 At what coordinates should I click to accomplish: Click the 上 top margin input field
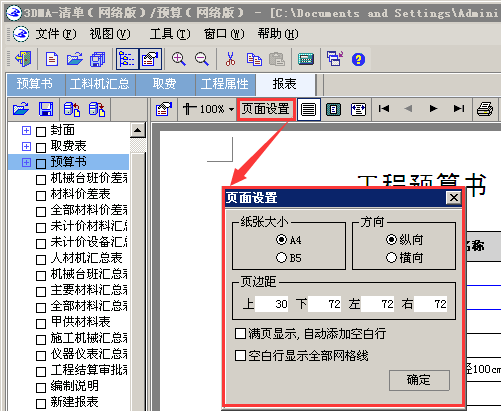click(x=272, y=304)
